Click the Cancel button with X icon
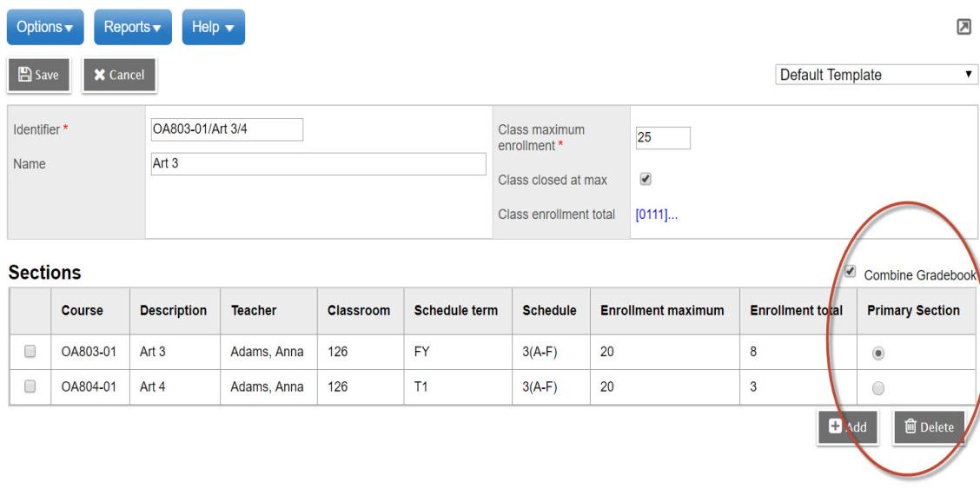 click(119, 76)
